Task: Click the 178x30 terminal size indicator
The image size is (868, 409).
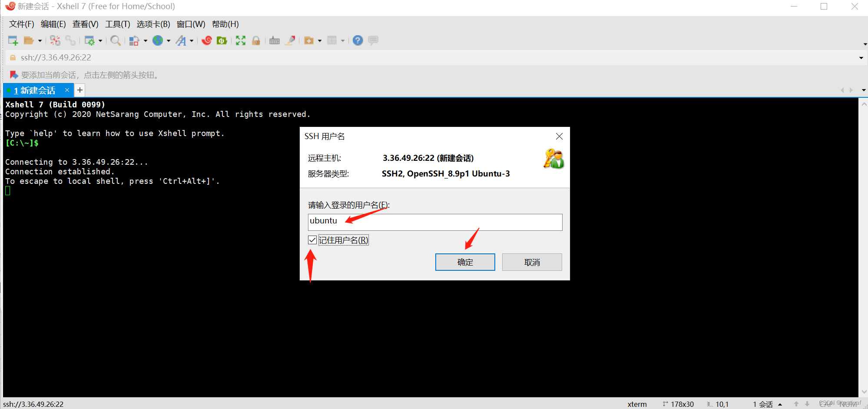Action: 678,404
